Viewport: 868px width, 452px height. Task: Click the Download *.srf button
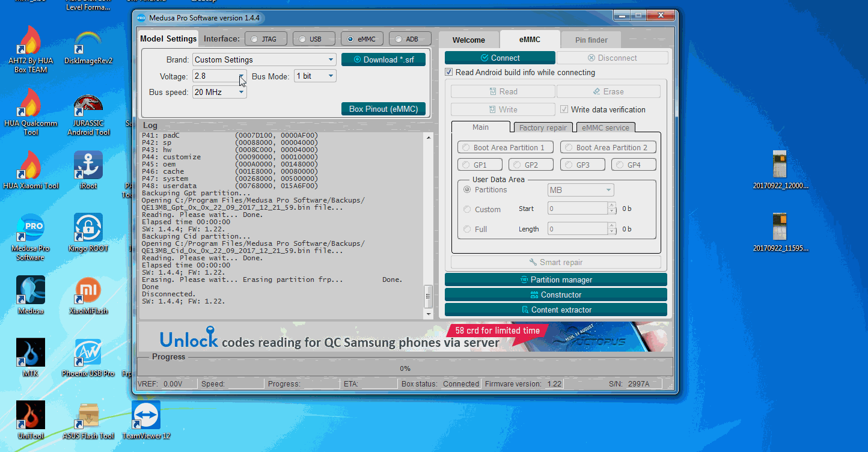[384, 60]
